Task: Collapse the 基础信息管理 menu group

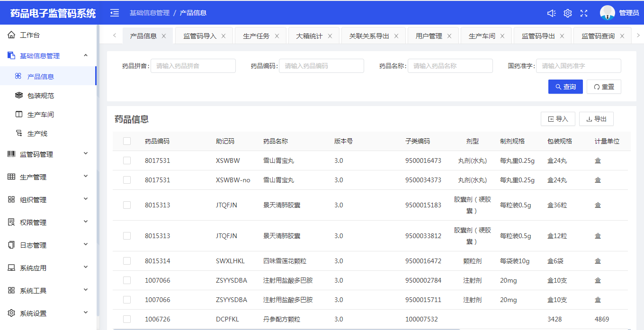Action: (x=47, y=56)
